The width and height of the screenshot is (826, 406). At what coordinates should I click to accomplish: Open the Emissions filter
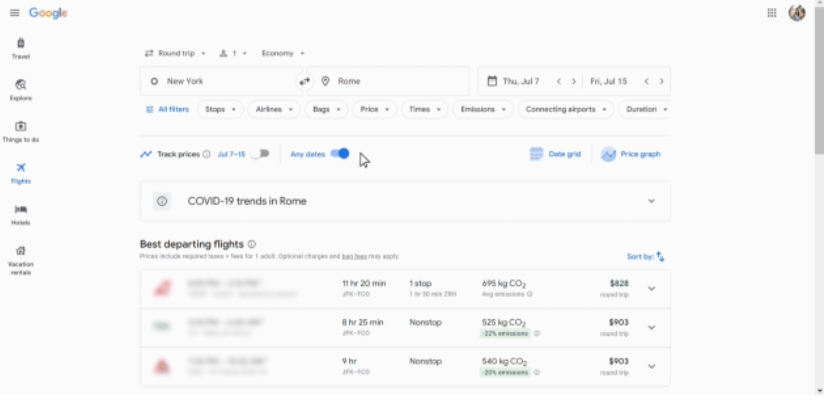click(x=483, y=110)
